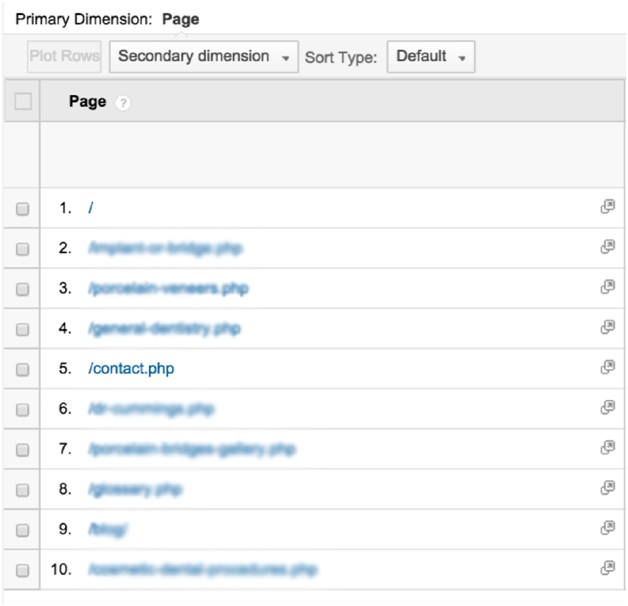Tick the checkbox for row 9
Image resolution: width=628 pixels, height=606 pixels.
coord(23,530)
